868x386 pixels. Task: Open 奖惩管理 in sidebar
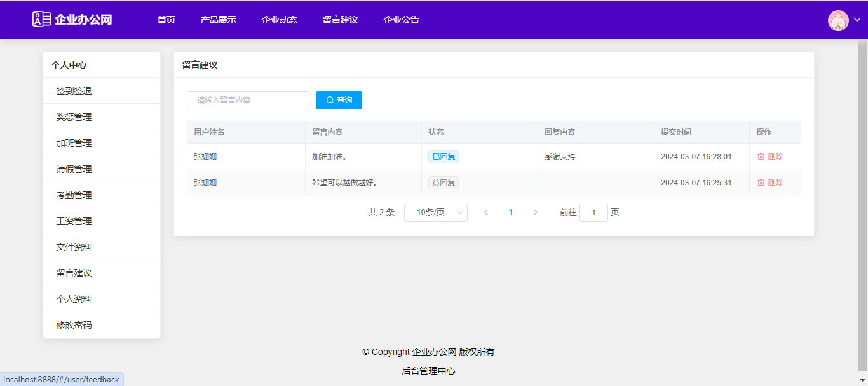pyautogui.click(x=74, y=117)
